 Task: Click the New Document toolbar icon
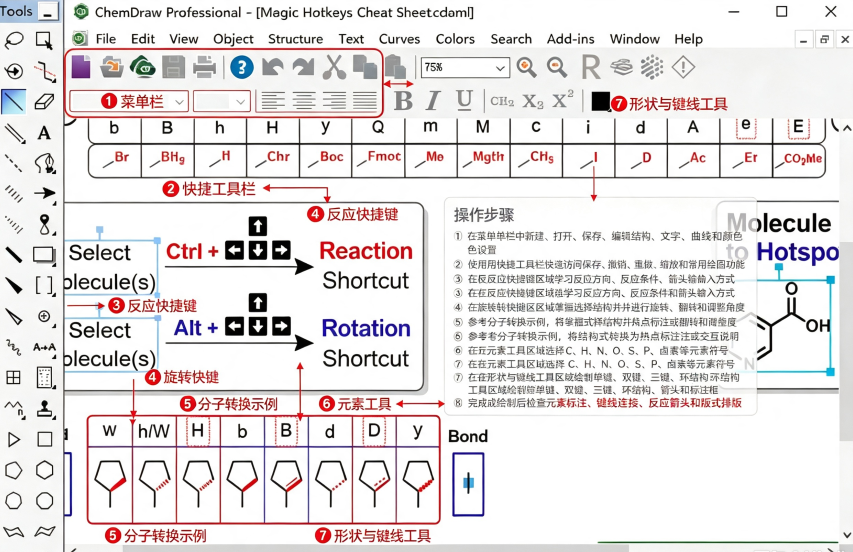[x=81, y=67]
